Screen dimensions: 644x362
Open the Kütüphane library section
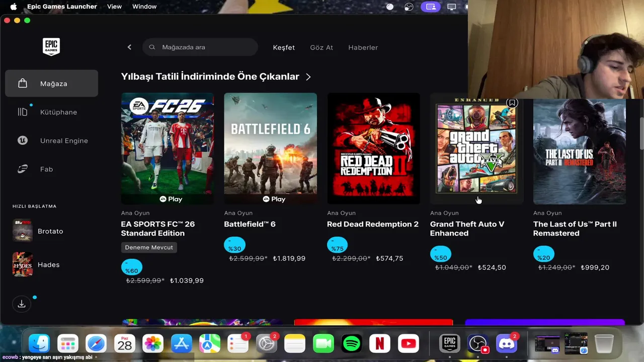(51, 112)
